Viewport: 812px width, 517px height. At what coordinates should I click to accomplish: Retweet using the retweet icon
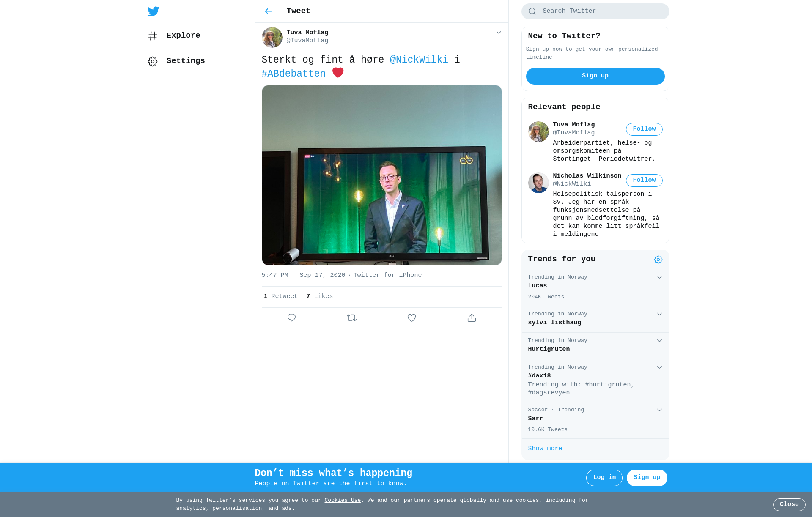pos(351,318)
